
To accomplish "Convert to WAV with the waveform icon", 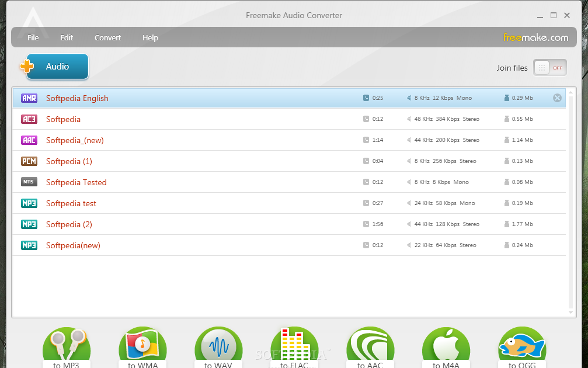I will tap(218, 348).
